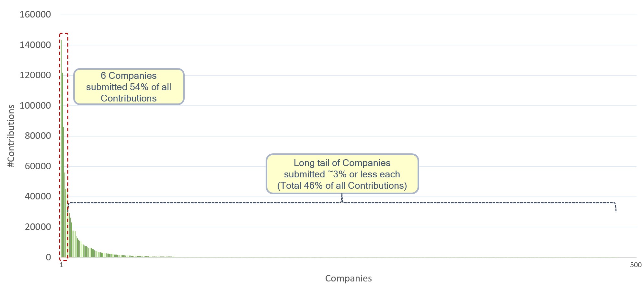Select the 80000 y-axis label
The height and width of the screenshot is (286, 644).
(38, 136)
